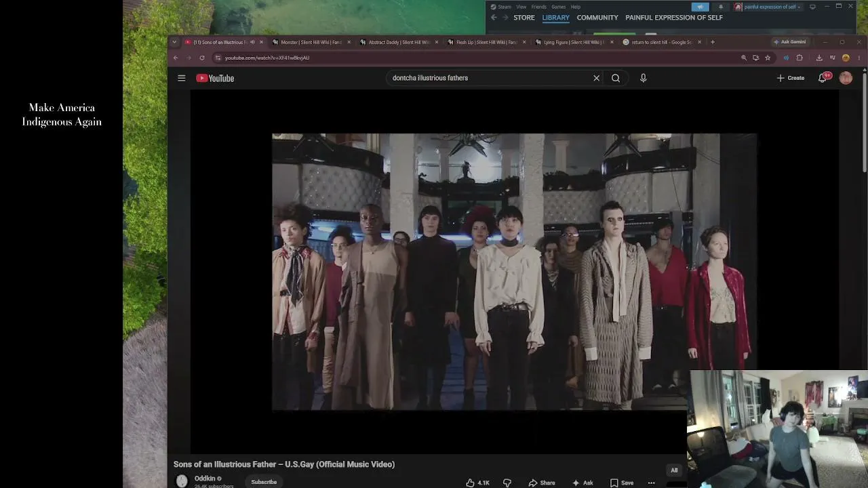Close the Monster Silent Hill Wiki tab

point(349,42)
